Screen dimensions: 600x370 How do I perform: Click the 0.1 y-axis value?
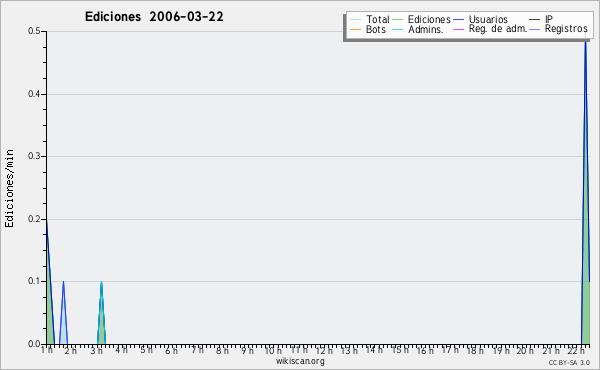(x=34, y=281)
